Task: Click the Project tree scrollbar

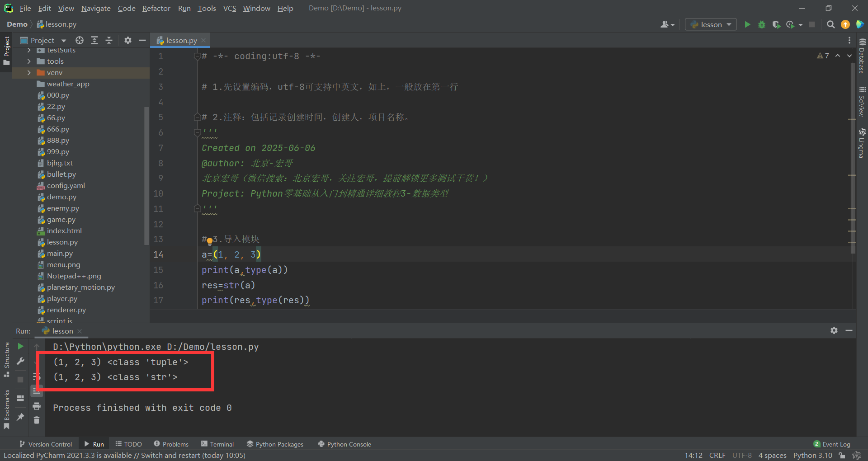Action: click(146, 175)
